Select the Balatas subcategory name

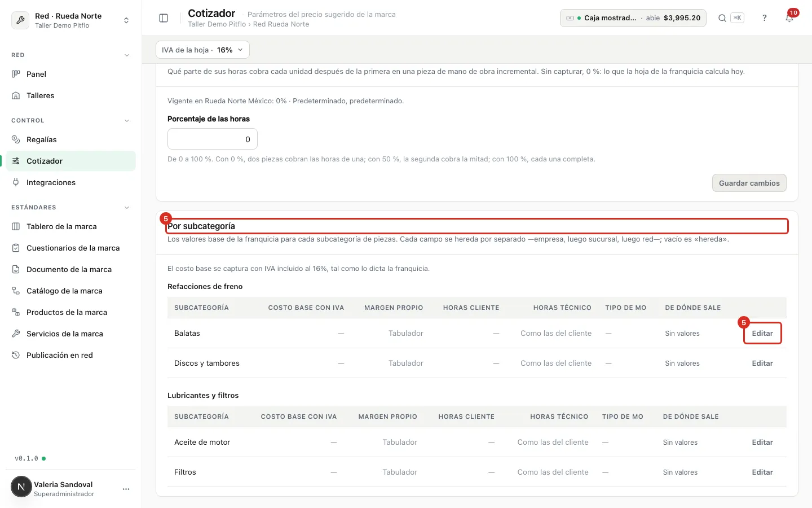pos(187,333)
